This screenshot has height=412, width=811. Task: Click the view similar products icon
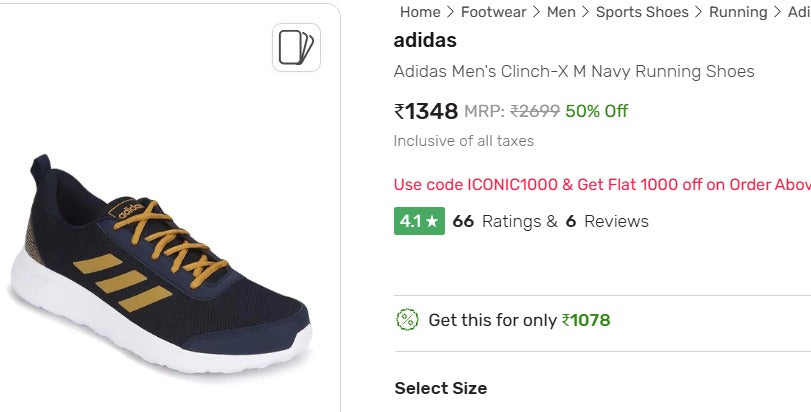tap(296, 47)
